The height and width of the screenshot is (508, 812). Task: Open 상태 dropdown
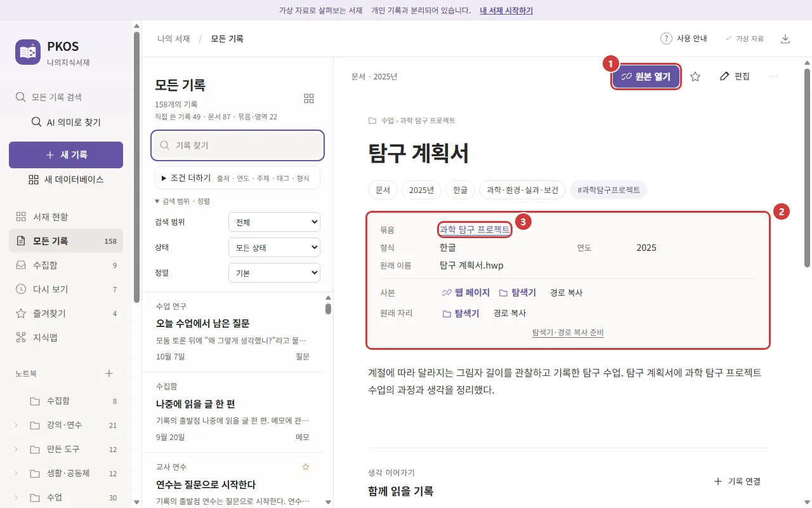point(274,248)
